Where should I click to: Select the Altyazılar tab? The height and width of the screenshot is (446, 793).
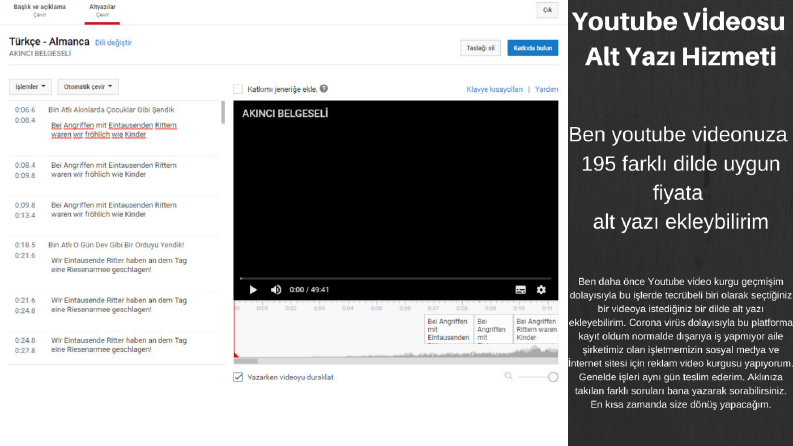point(102,10)
